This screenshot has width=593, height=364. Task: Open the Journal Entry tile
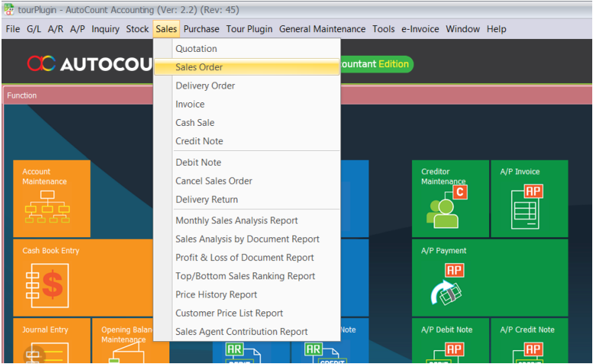[x=52, y=340]
